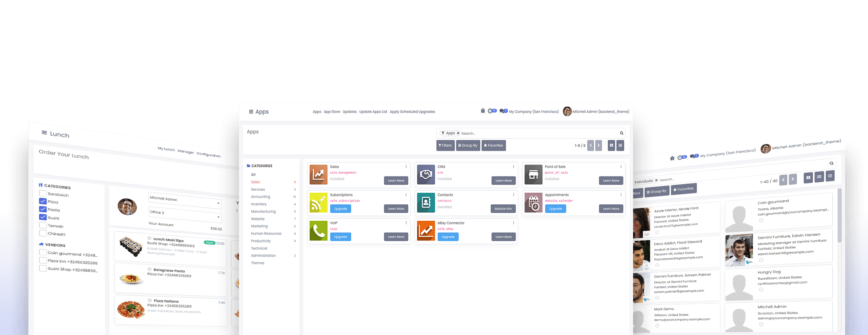
Task: Click the Subscriptions app icon
Action: [319, 202]
